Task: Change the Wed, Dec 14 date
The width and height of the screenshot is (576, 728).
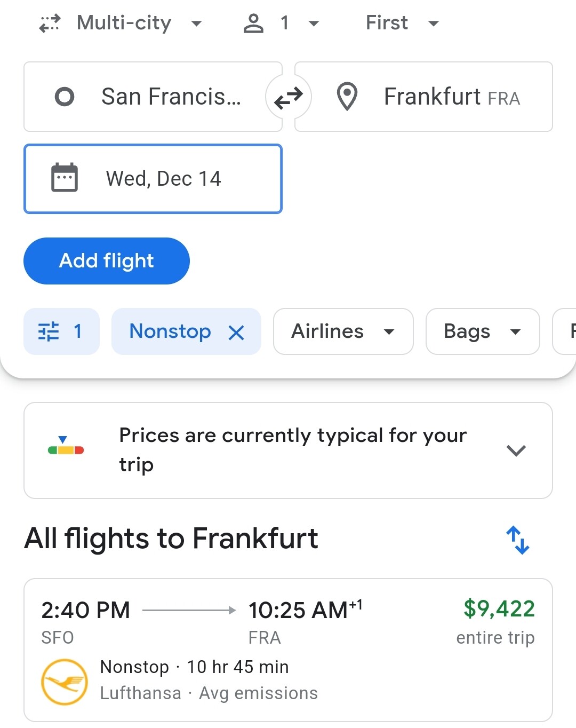Action: [153, 179]
